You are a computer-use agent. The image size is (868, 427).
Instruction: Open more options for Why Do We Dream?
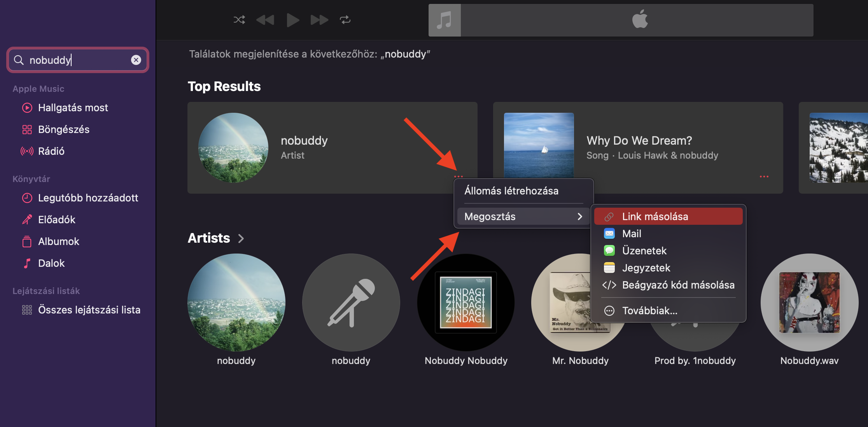[764, 177]
